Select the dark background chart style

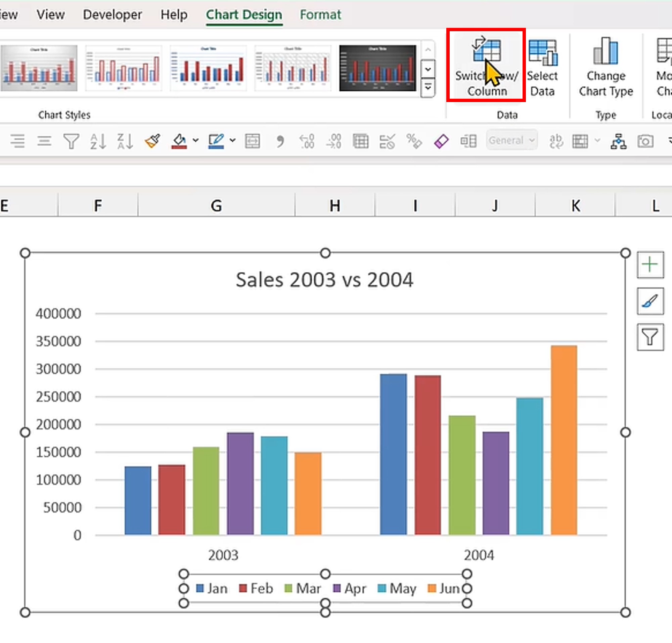coord(377,68)
